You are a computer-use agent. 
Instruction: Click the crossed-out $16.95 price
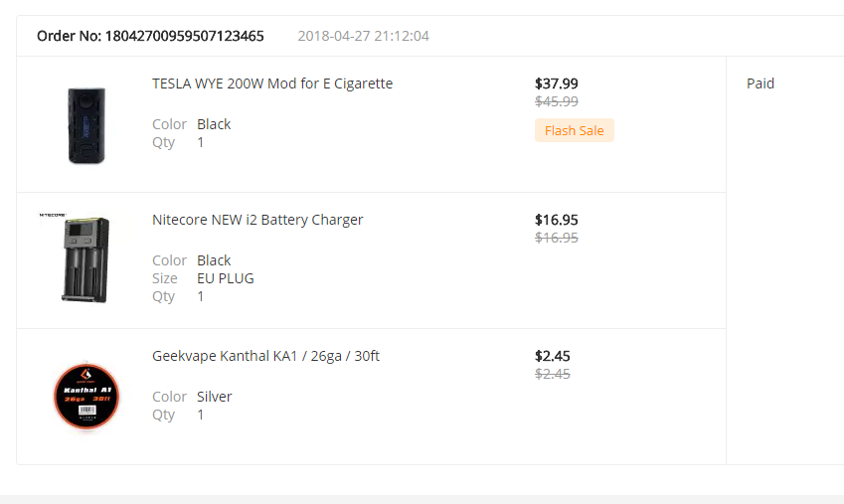[x=556, y=238]
